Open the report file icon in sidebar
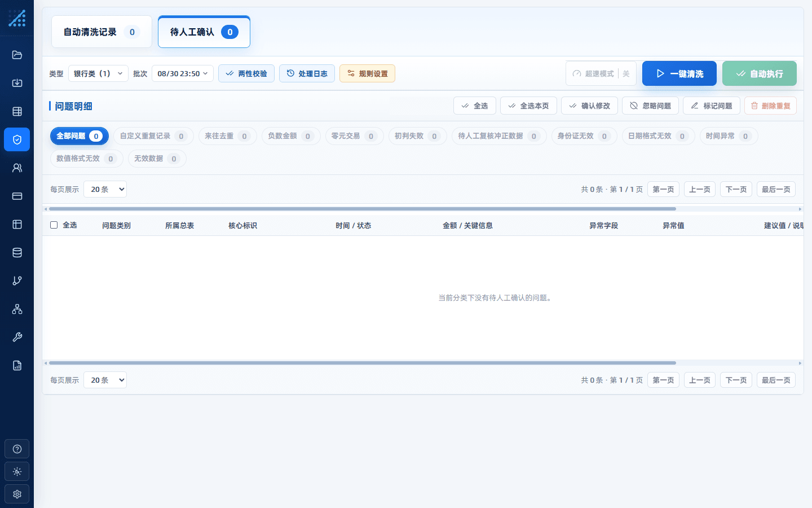Viewport: 812px width, 508px height. click(x=17, y=365)
